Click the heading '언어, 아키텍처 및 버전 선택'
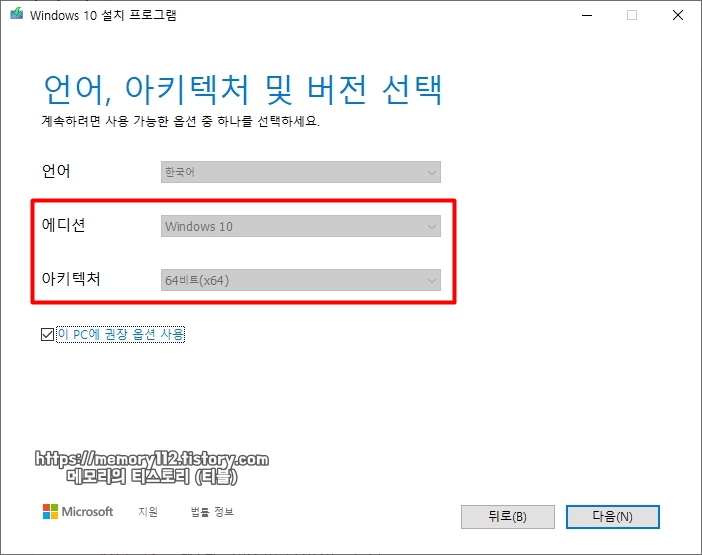The image size is (702, 555). coord(243,90)
